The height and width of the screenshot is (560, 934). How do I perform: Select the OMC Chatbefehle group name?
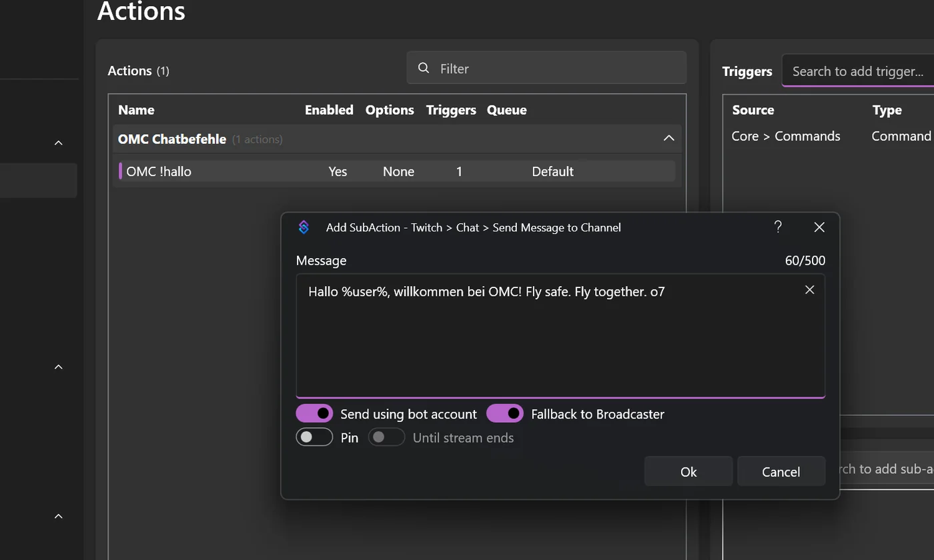172,139
